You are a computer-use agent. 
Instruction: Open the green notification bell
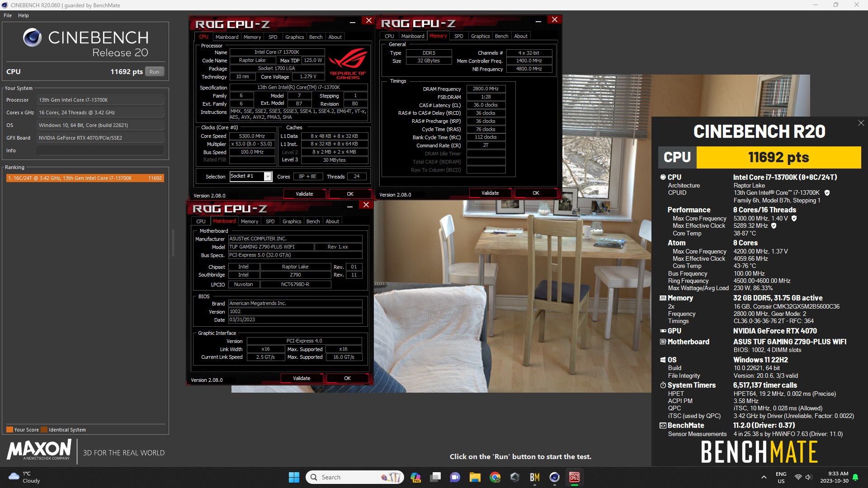[855, 477]
